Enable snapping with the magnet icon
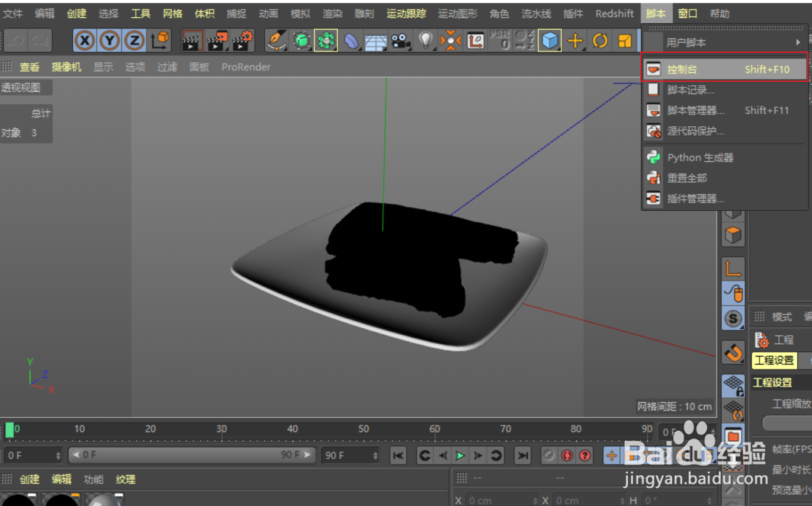Screen dimensions: 812x506 tap(733, 353)
